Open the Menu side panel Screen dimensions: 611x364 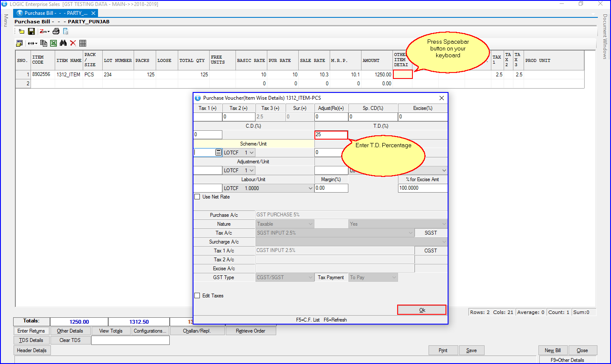click(6, 20)
